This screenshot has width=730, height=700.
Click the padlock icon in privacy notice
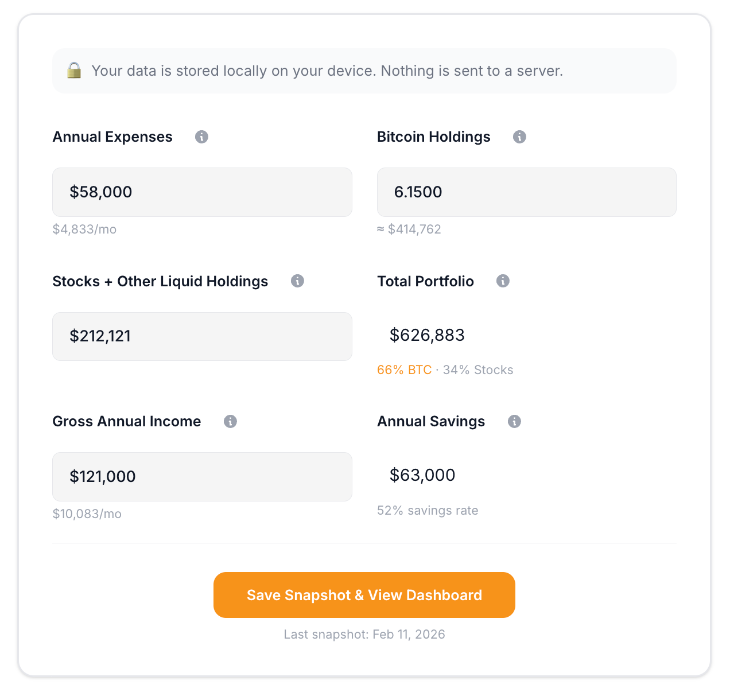pyautogui.click(x=74, y=71)
